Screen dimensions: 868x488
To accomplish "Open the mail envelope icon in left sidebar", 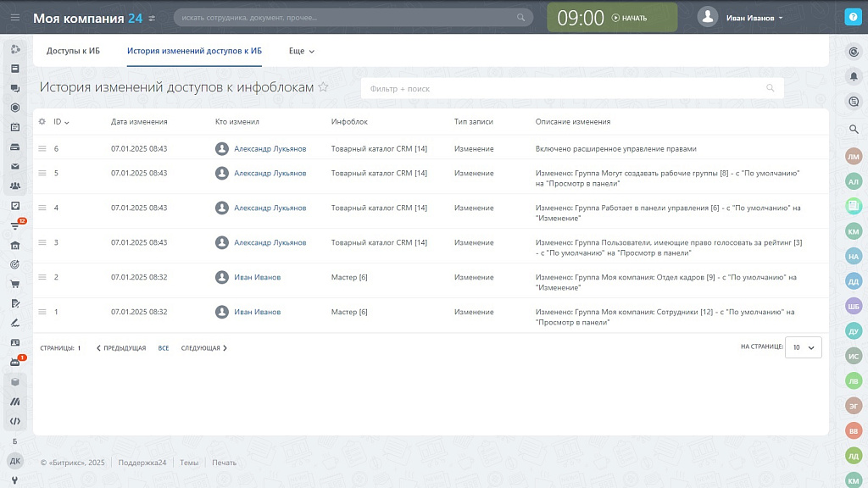I will coord(15,166).
